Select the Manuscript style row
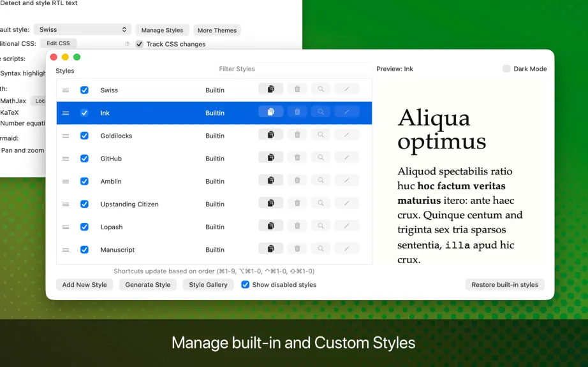The image size is (588, 367). coord(214,250)
